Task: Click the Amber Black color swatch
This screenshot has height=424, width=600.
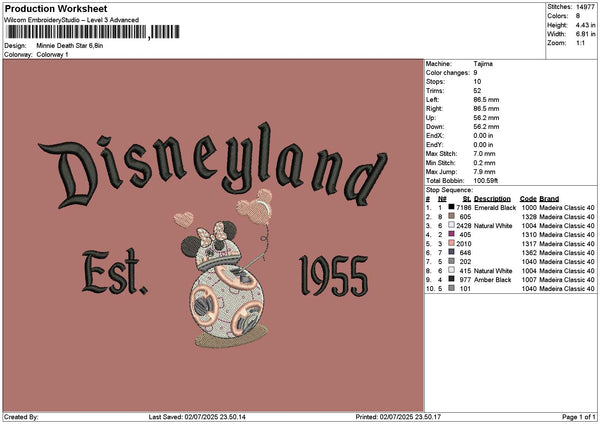Action: pos(452,279)
